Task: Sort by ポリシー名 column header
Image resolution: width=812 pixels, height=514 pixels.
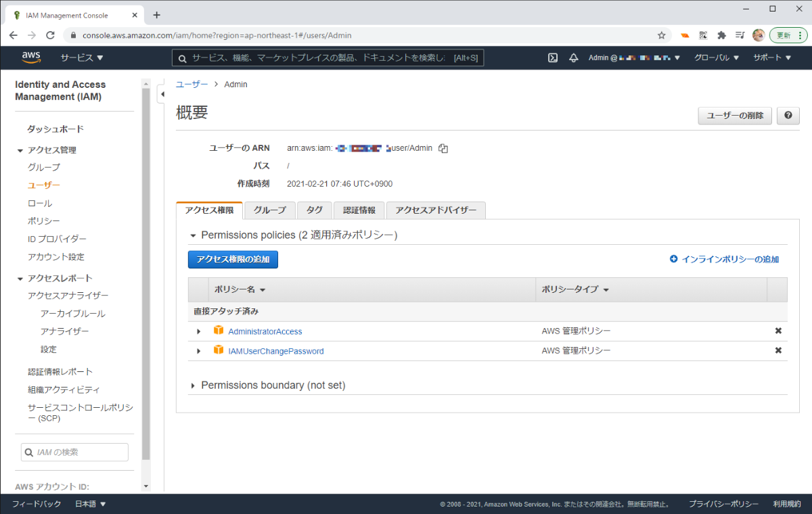Action: pos(240,289)
